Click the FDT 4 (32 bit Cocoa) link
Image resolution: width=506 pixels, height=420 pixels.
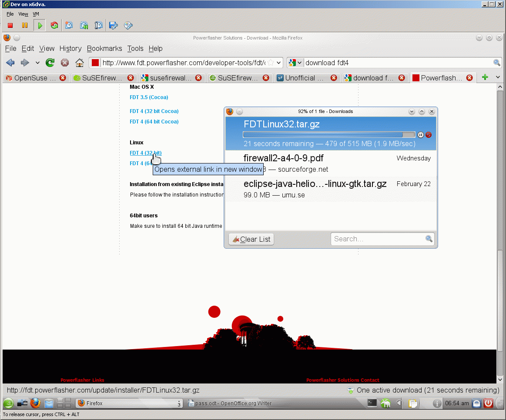[154, 111]
